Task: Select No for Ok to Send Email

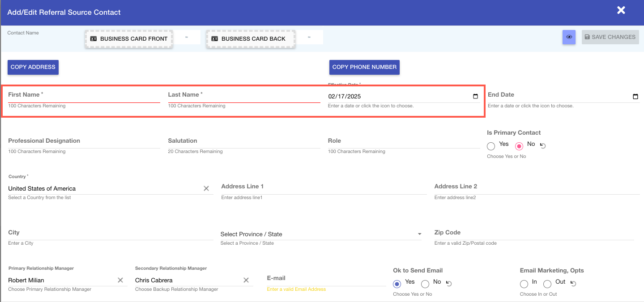Action: [425, 284]
